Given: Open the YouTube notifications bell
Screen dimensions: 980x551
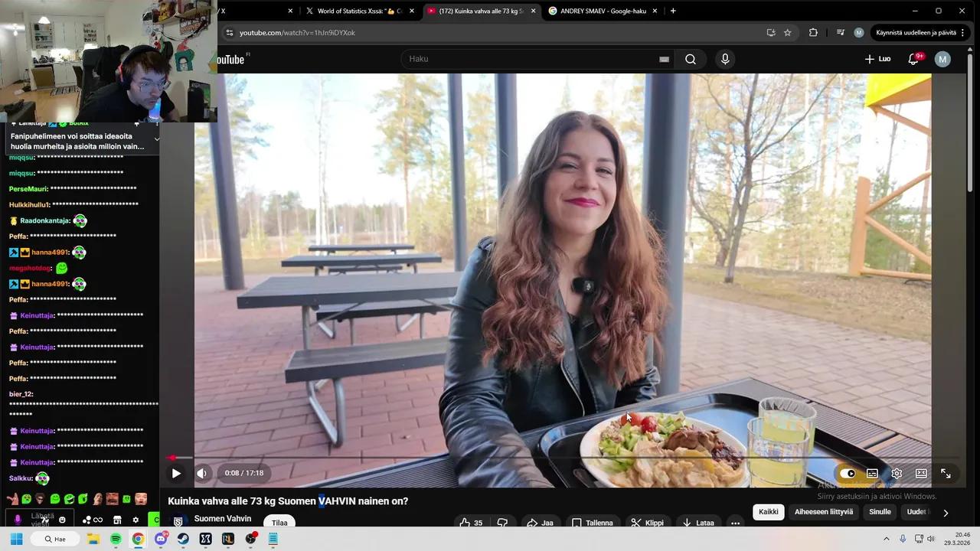Looking at the screenshot, I should pos(913,59).
